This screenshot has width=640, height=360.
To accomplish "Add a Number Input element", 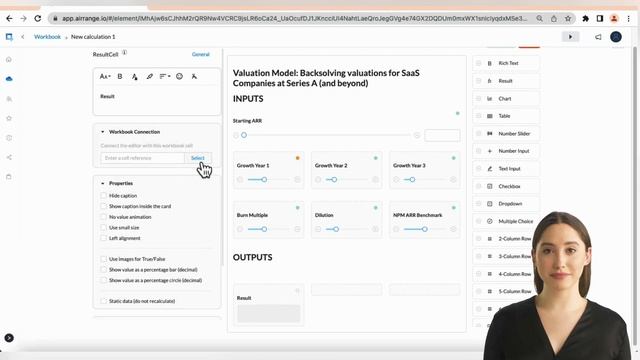I will [506, 151].
